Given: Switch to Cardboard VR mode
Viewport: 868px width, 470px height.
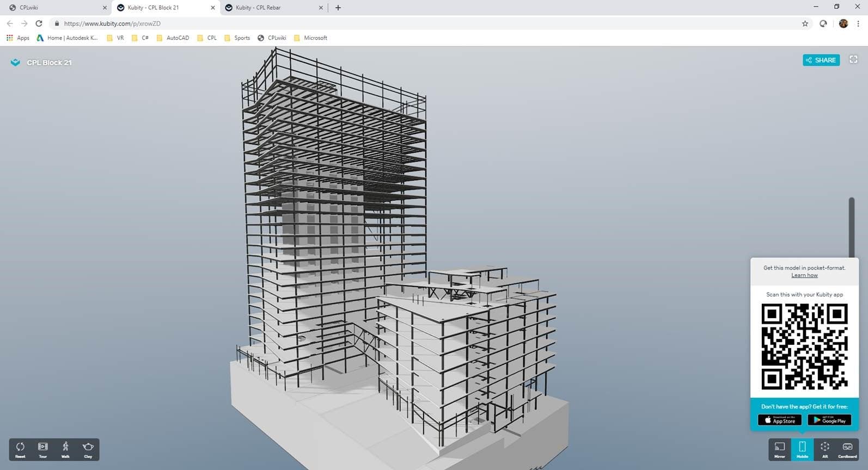Looking at the screenshot, I should tap(847, 449).
